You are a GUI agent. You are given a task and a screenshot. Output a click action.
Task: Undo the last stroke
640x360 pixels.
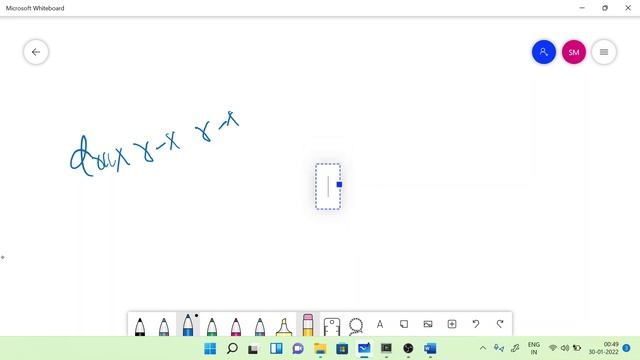(x=476, y=324)
